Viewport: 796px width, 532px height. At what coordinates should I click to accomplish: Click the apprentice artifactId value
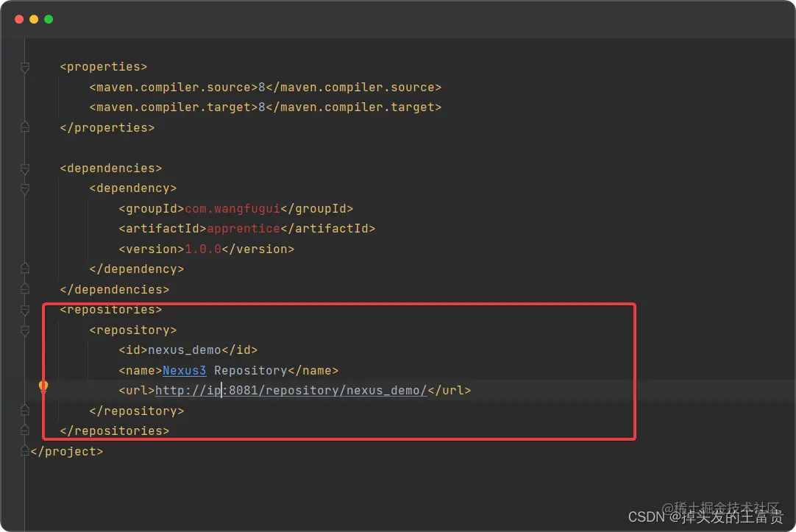tap(244, 229)
